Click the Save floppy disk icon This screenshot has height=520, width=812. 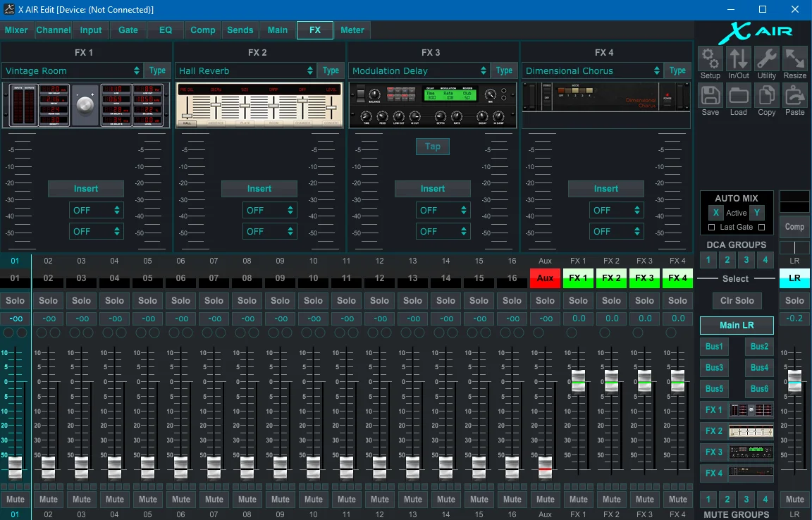[x=710, y=96]
